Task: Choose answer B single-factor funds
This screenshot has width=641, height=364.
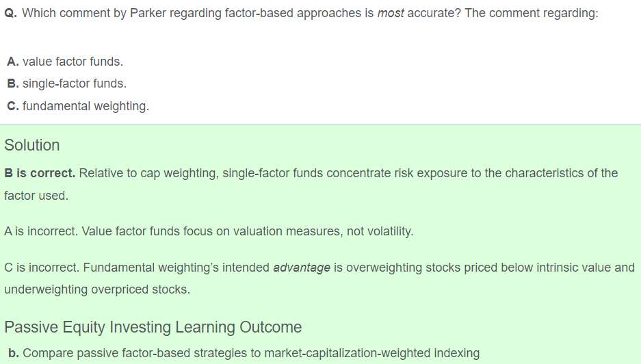Action: (74, 83)
